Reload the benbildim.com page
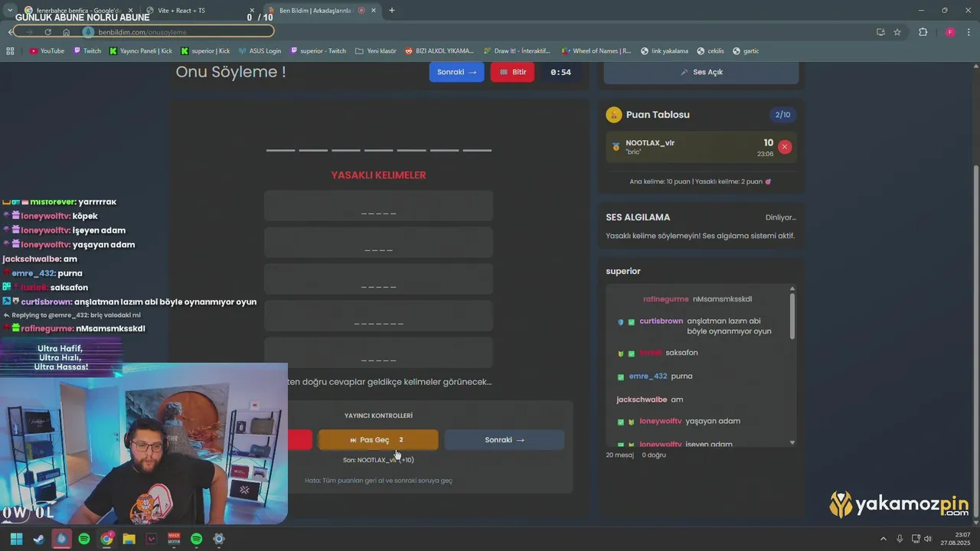The width and height of the screenshot is (980, 551). (47, 32)
